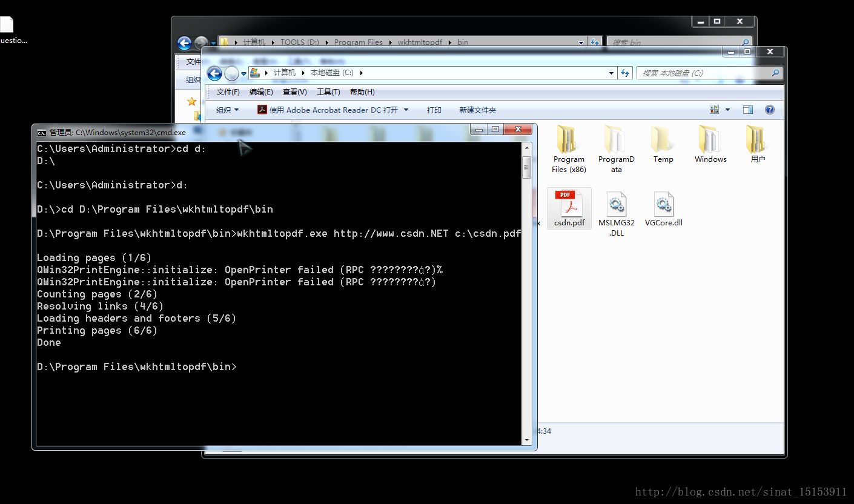Image resolution: width=854 pixels, height=504 pixels.
Task: Open view options dropdown arrow beside view icon
Action: 727,110
